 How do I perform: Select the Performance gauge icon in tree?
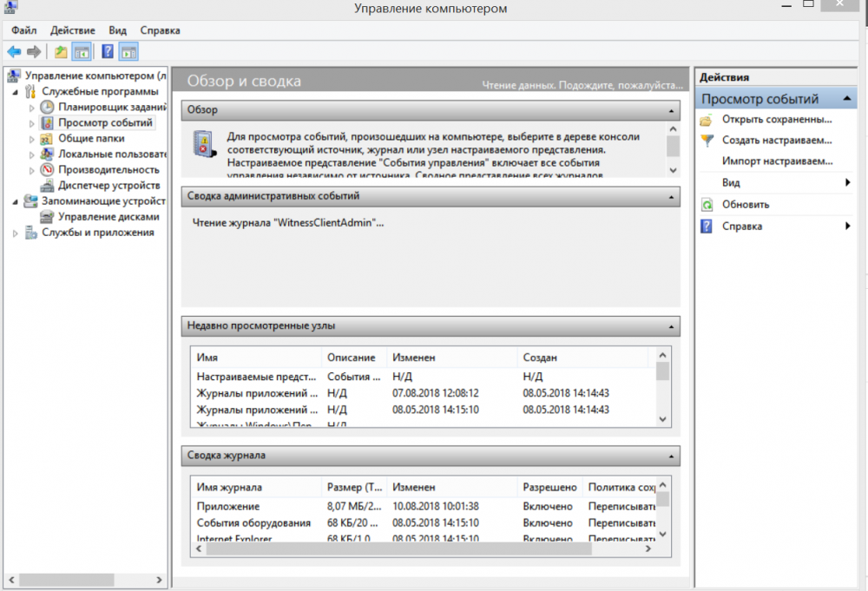[x=47, y=170]
